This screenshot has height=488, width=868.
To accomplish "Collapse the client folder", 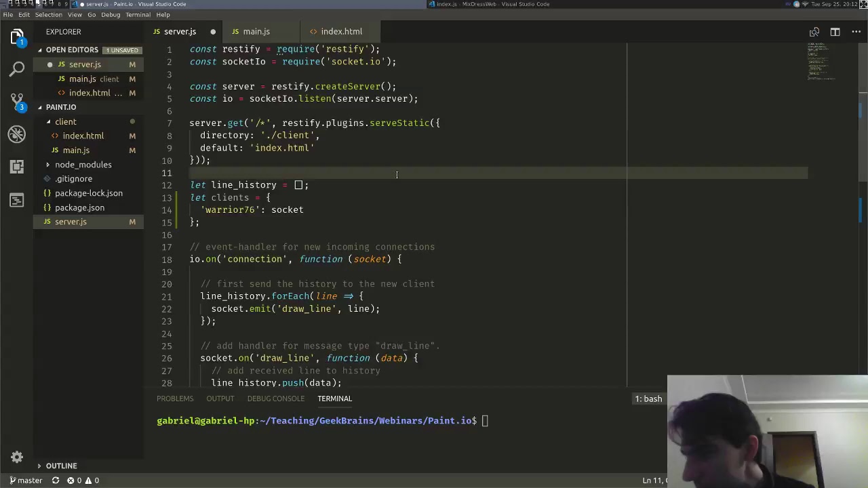I will (x=66, y=122).
